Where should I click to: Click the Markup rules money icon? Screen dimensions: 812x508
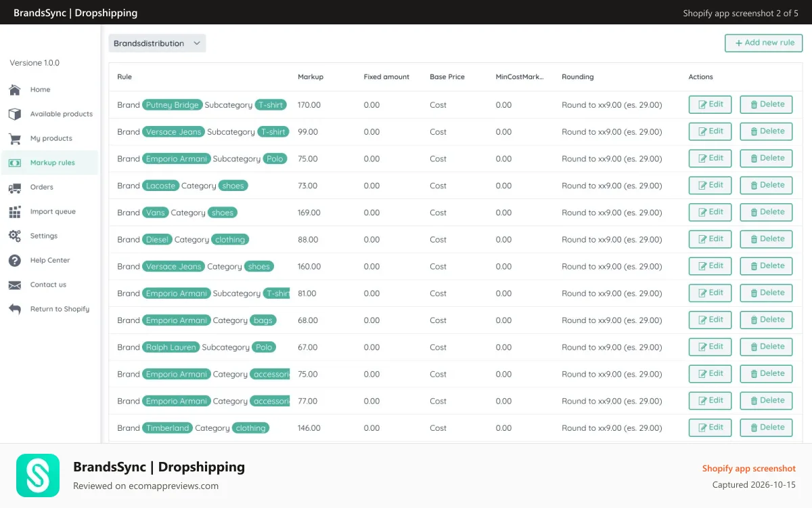point(15,163)
